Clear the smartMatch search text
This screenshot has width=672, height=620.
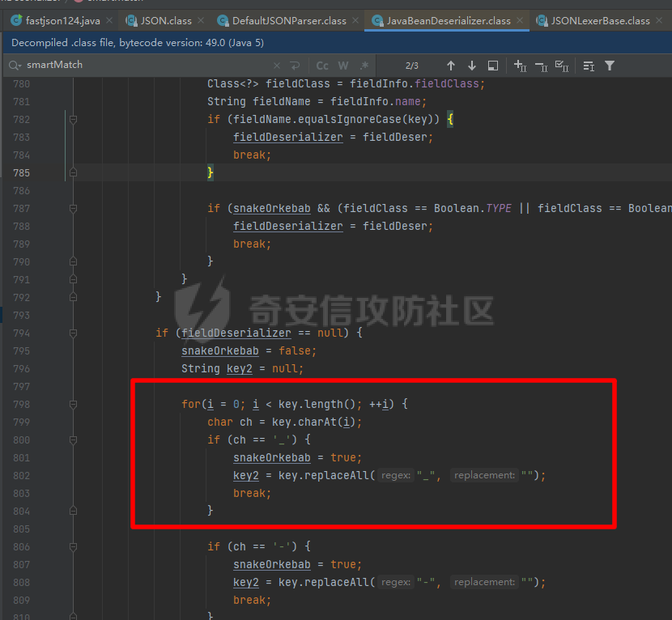[x=277, y=66]
